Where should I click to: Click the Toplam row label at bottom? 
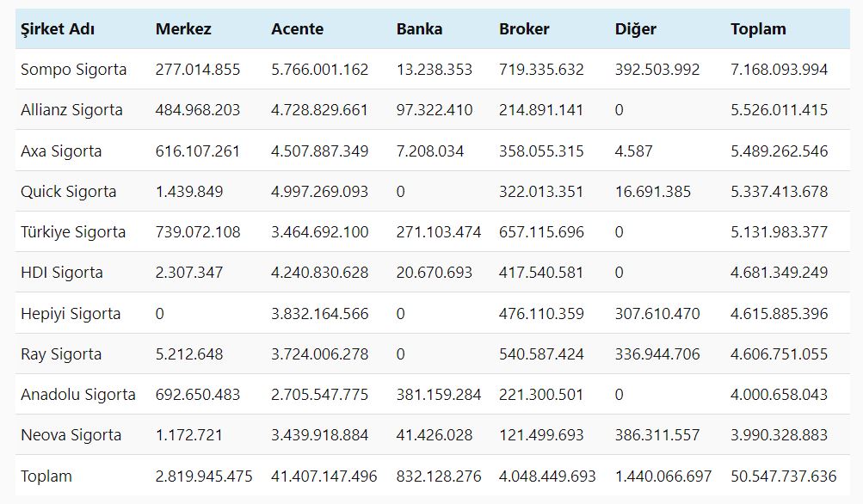pyautogui.click(x=46, y=476)
